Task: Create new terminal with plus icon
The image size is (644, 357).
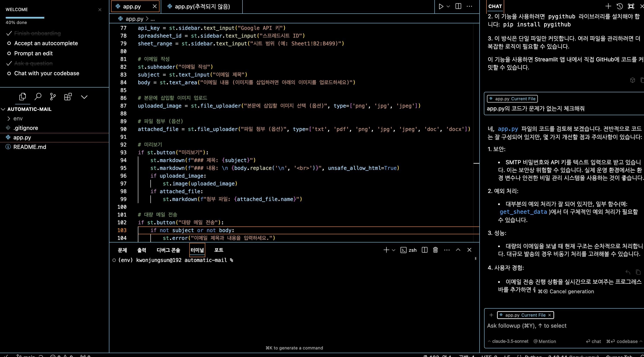Action: [386, 250]
